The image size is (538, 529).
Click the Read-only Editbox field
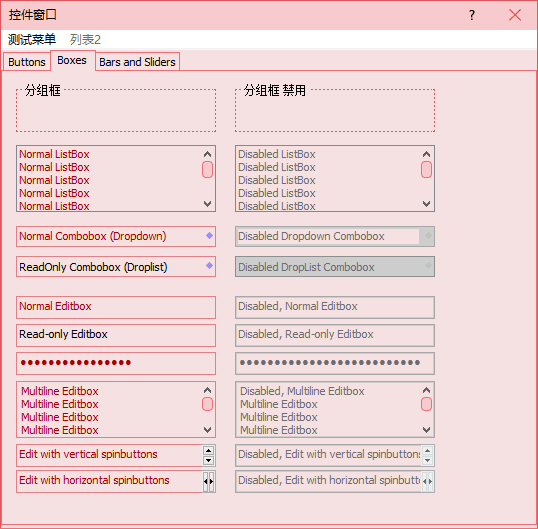click(116, 335)
